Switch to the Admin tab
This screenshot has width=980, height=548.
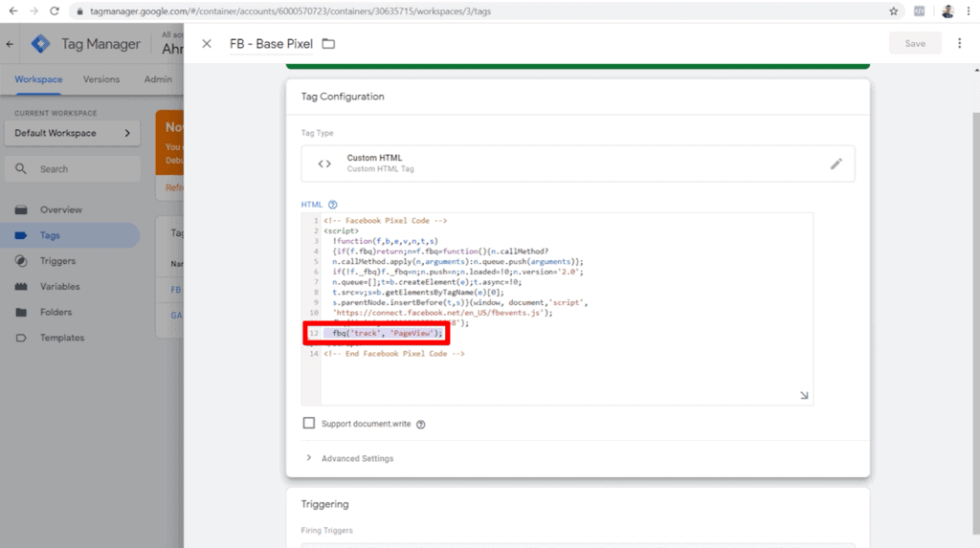[x=158, y=79]
